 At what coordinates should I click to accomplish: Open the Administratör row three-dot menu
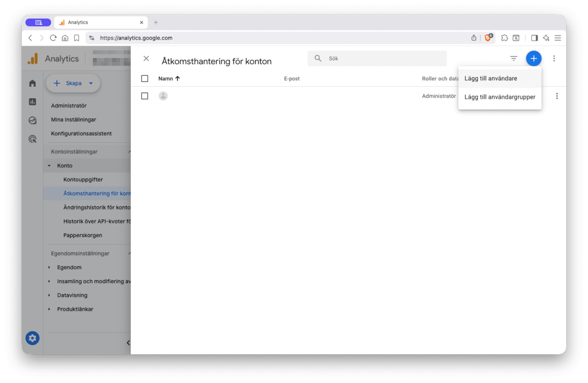point(557,96)
